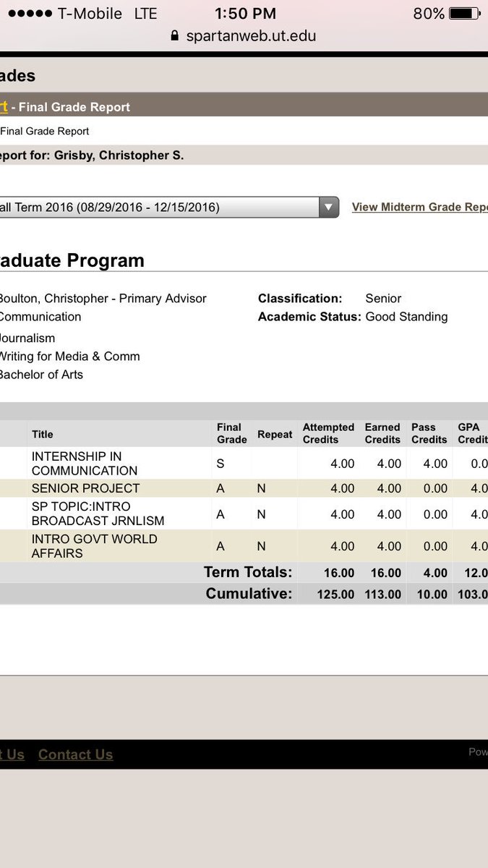
Task: Click the Good Standing status value
Action: pos(406,316)
